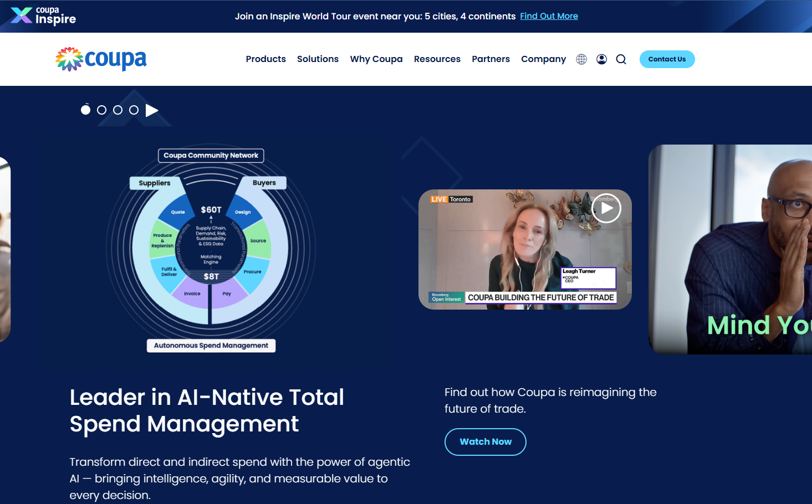
Task: Click the Coupa Inspire logo in the banner
Action: [x=43, y=16]
